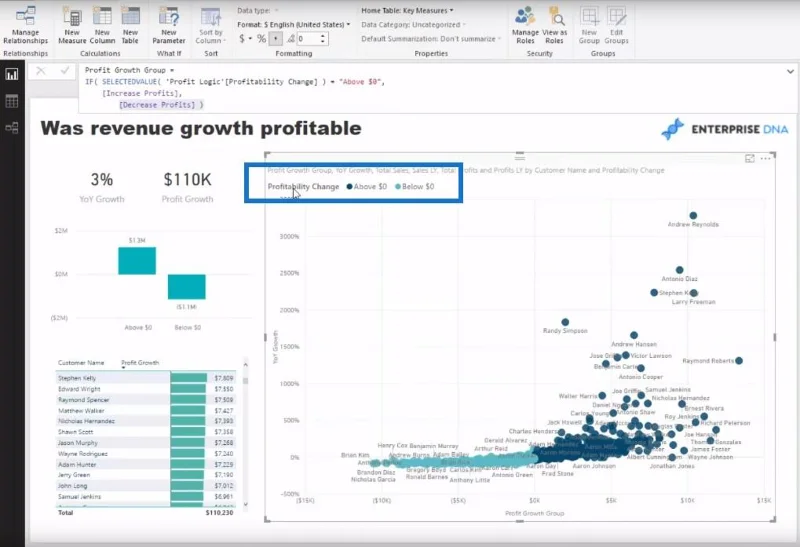Click View as Roles icon
Viewport: 800px width, 547px height.
pyautogui.click(x=554, y=26)
